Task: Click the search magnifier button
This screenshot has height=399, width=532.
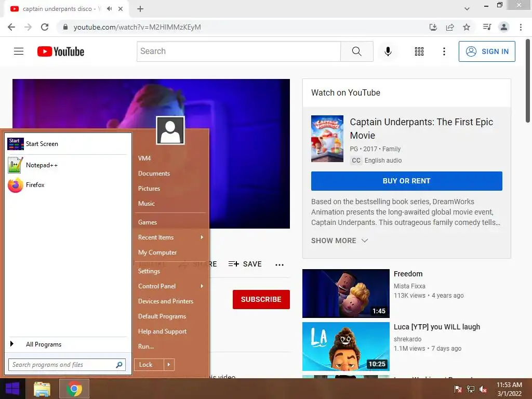Action: click(356, 51)
